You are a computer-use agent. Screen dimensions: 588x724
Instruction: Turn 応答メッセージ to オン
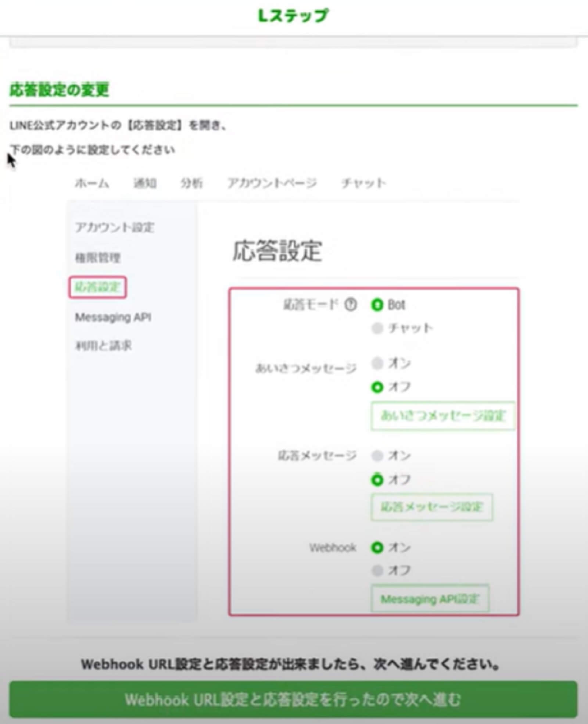[x=377, y=456]
